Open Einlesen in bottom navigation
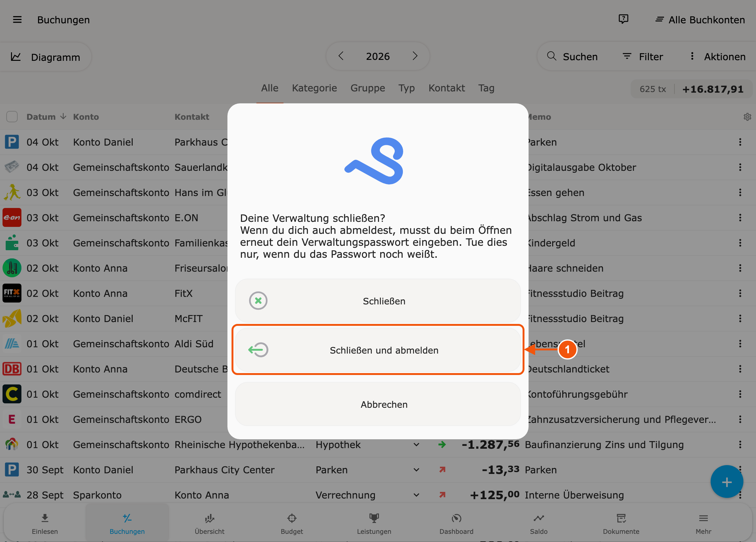Screen dimensions: 756x542 [45, 523]
